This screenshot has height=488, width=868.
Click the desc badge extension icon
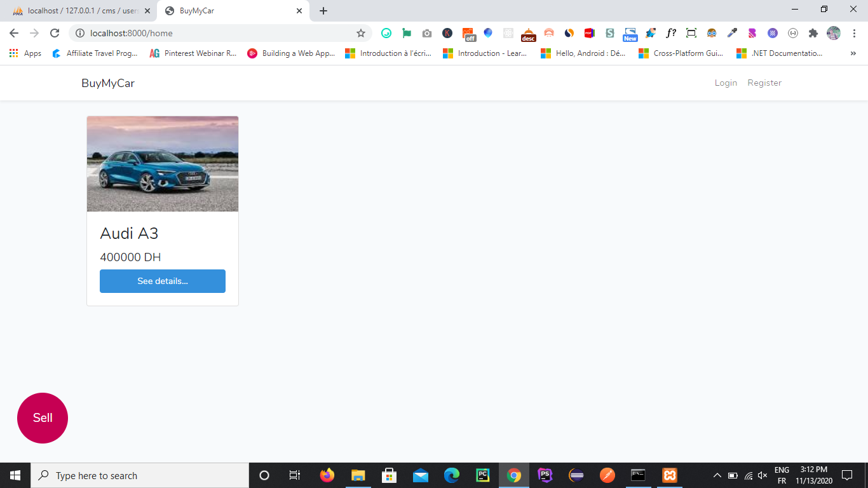coord(529,34)
